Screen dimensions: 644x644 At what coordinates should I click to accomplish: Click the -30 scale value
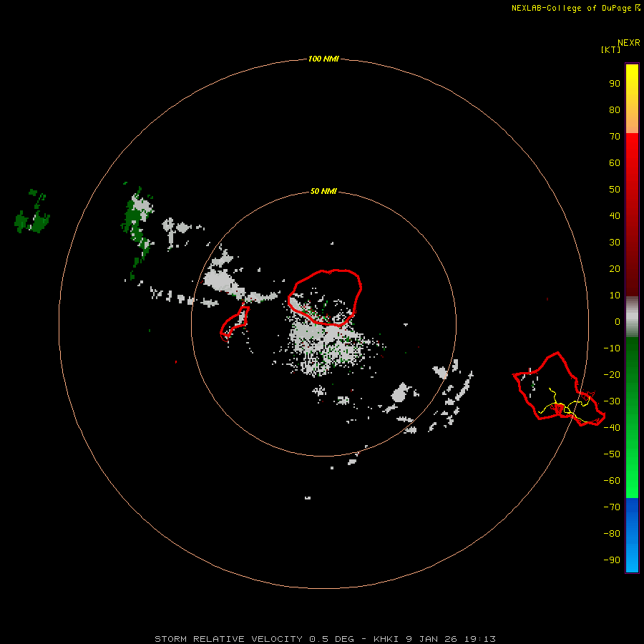(x=612, y=401)
